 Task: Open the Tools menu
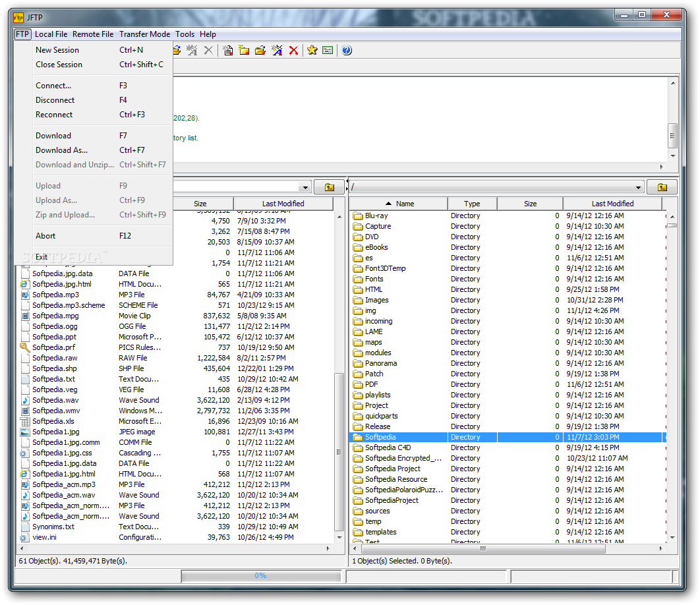[185, 34]
